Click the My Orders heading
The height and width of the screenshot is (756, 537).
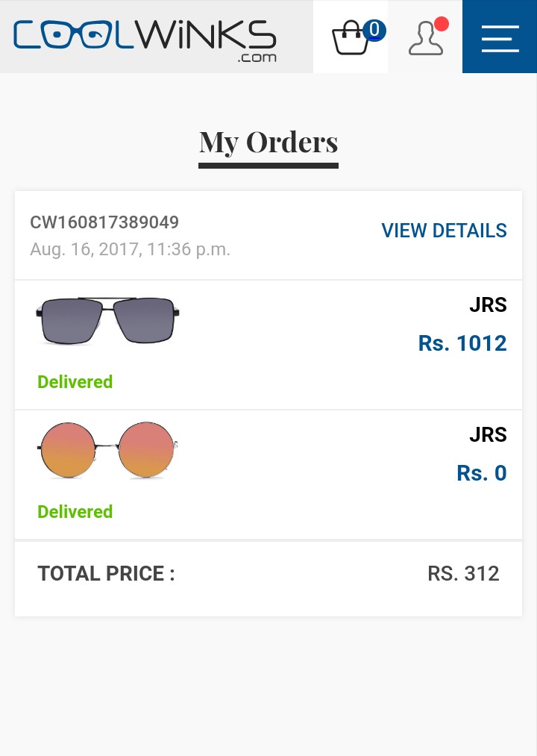tap(268, 143)
